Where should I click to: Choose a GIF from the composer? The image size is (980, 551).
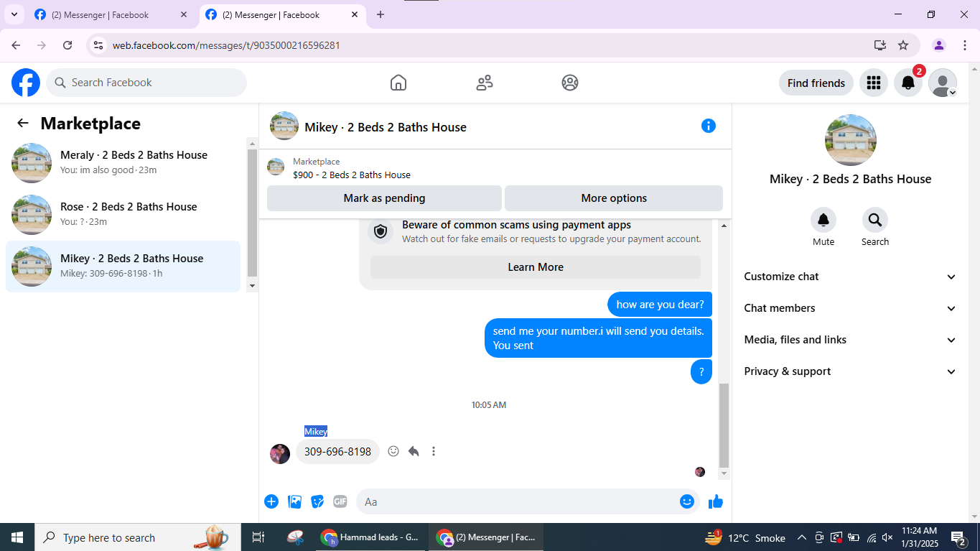click(340, 501)
